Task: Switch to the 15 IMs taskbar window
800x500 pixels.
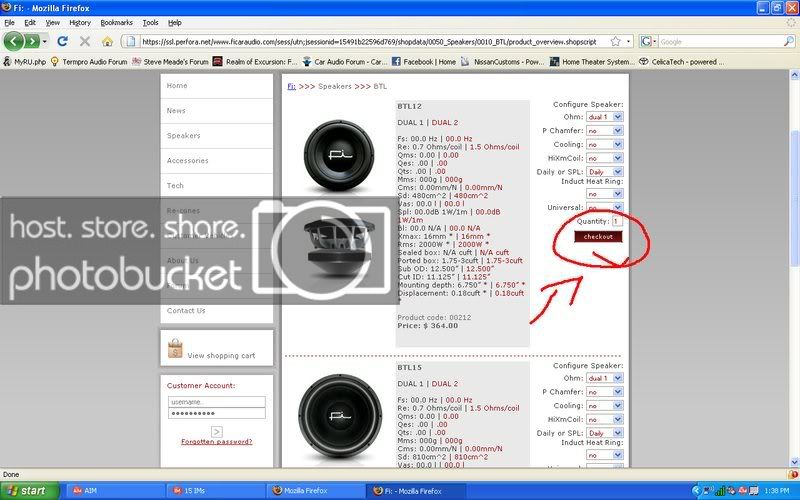Action: pos(214,491)
